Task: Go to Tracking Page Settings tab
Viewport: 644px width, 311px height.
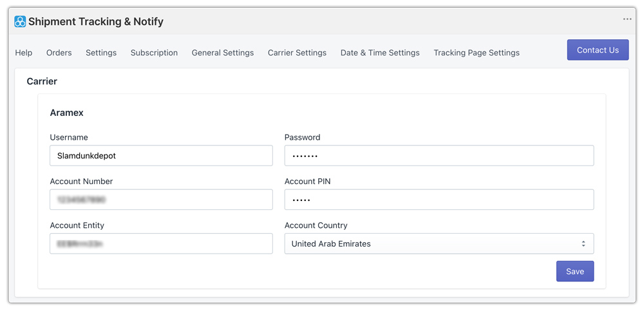Action: pos(477,53)
